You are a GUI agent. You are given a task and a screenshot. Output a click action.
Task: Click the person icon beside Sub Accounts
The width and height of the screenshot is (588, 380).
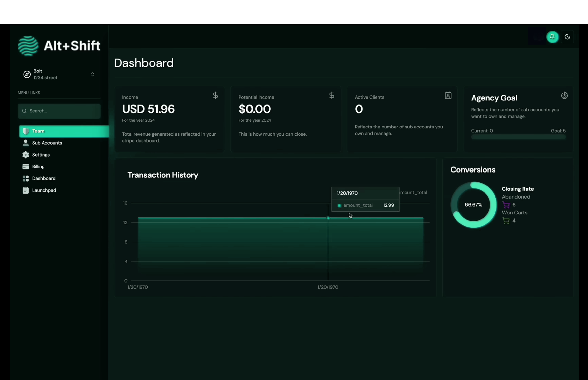[x=26, y=143]
